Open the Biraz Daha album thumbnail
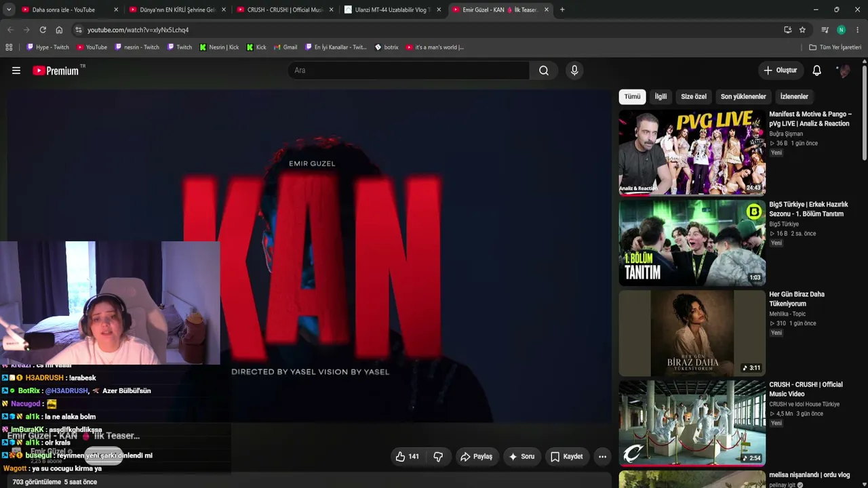The image size is (868, 488). (x=692, y=333)
